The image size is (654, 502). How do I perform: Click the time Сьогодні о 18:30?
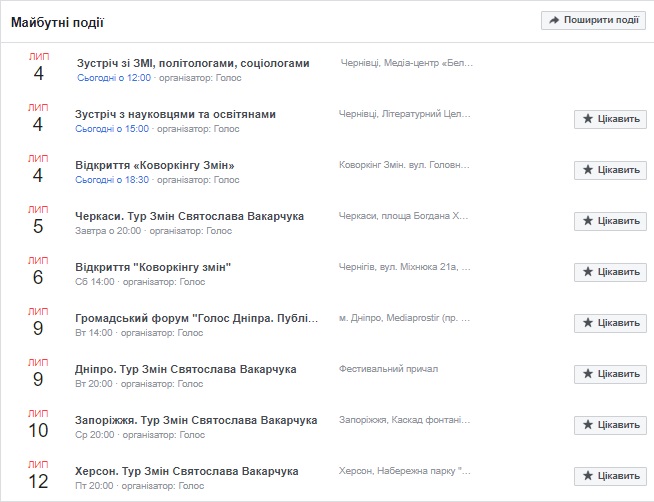click(112, 180)
